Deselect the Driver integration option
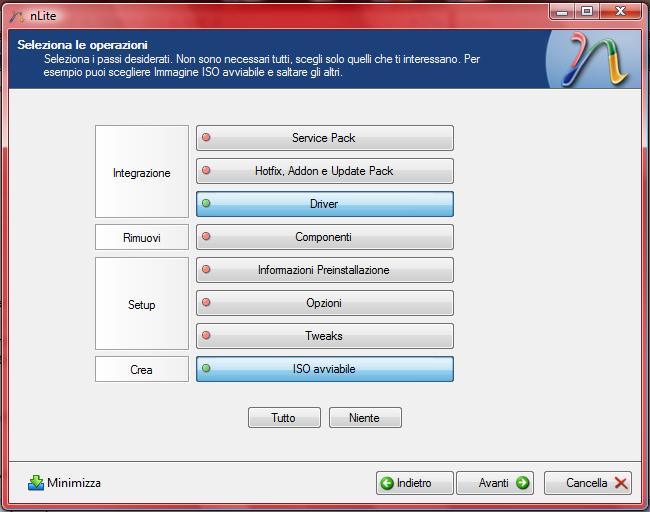 pos(325,204)
